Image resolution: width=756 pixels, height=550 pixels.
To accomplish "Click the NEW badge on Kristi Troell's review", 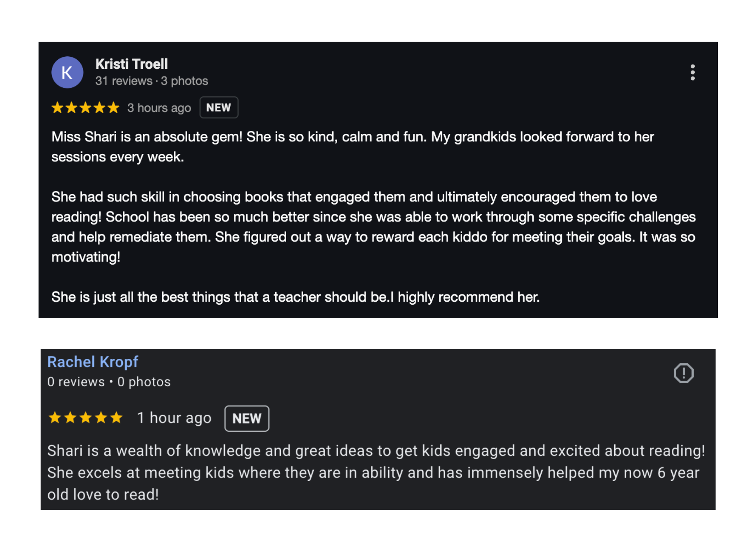I will pyautogui.click(x=218, y=108).
